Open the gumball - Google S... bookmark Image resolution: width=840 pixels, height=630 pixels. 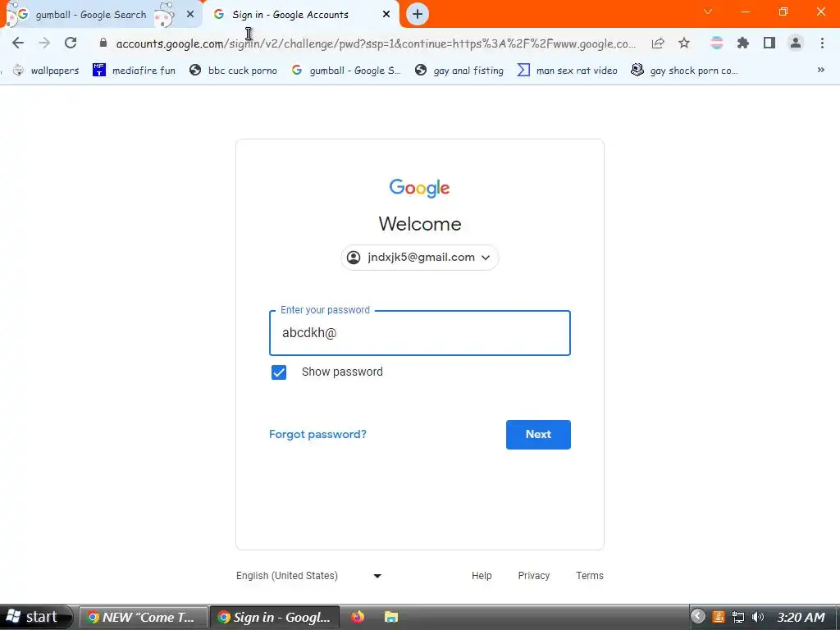346,71
